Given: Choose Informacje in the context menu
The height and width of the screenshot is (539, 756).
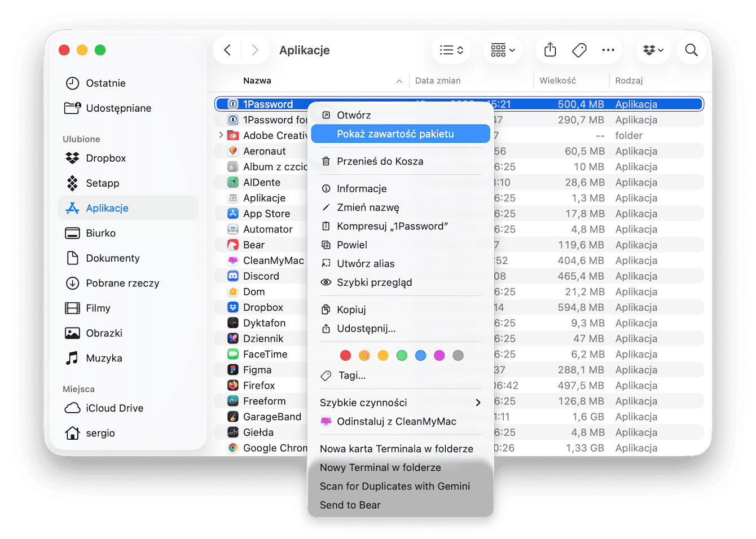Looking at the screenshot, I should tap(401, 189).
